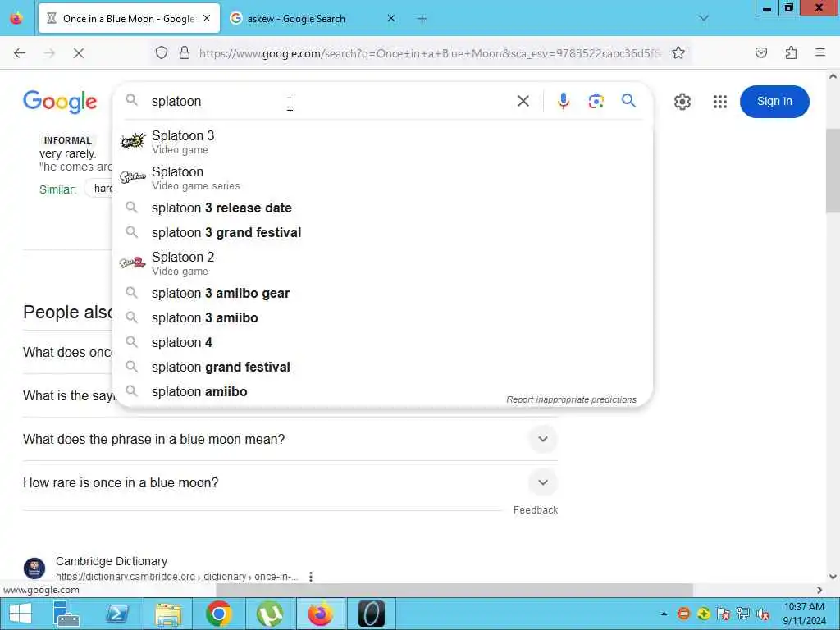Click the Firefox logo icon in tab bar

click(x=16, y=18)
